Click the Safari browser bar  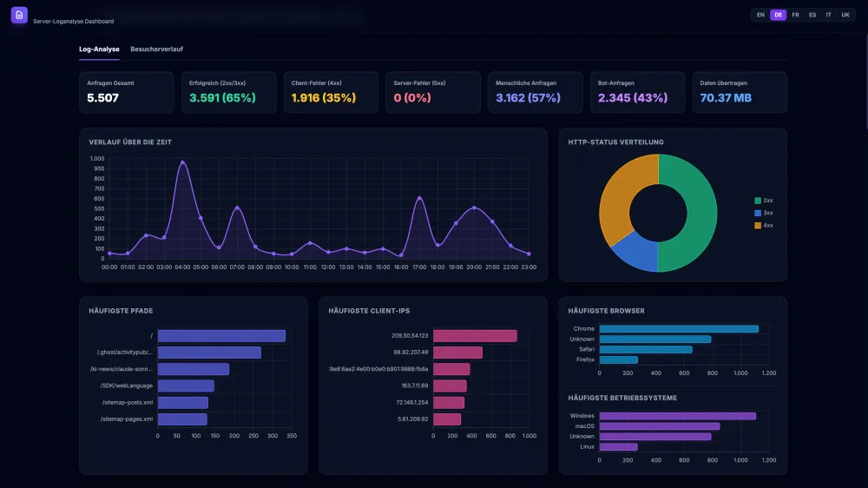(646, 350)
